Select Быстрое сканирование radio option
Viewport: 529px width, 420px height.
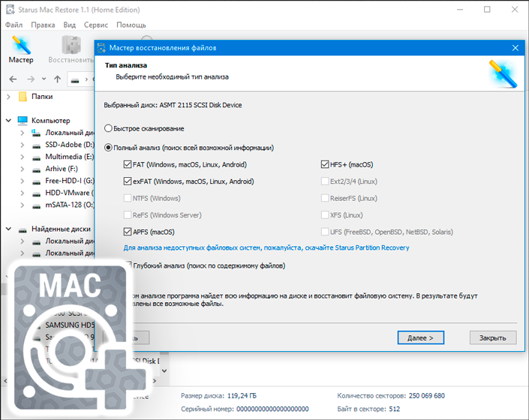click(108, 128)
